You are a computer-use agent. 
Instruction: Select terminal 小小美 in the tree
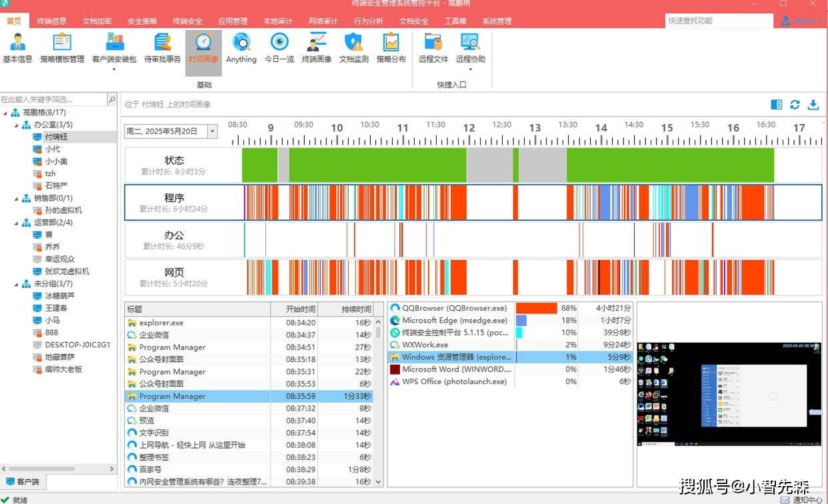click(56, 161)
